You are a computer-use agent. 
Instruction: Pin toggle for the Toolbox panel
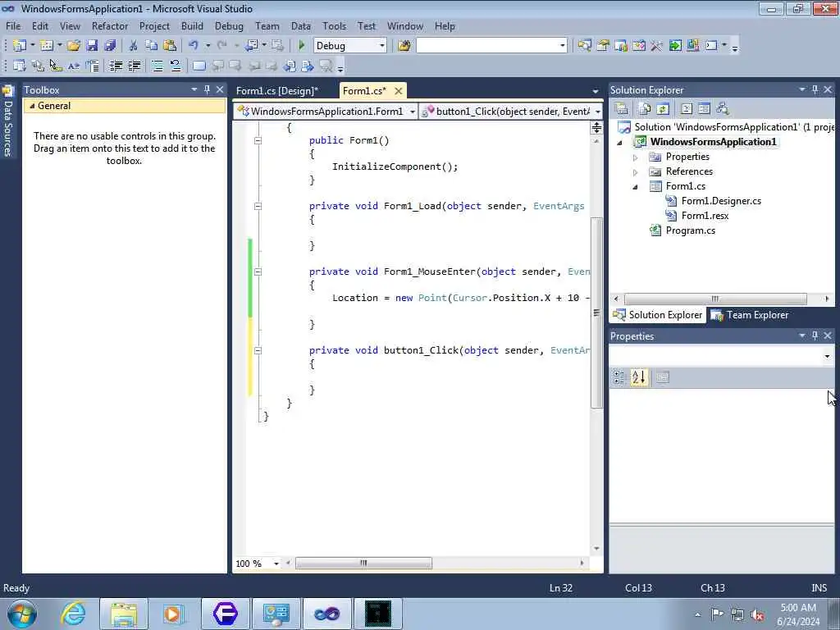207,89
